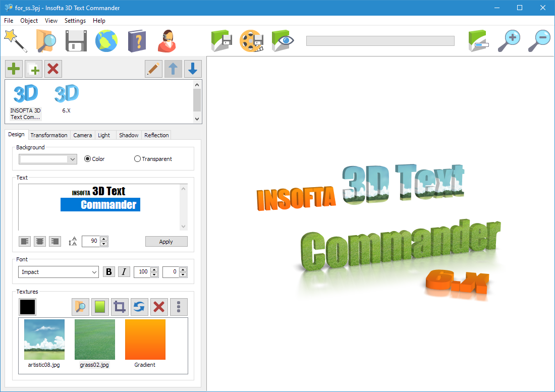Increase line spacing value 90
Screen dimensions: 555x392
(104, 239)
